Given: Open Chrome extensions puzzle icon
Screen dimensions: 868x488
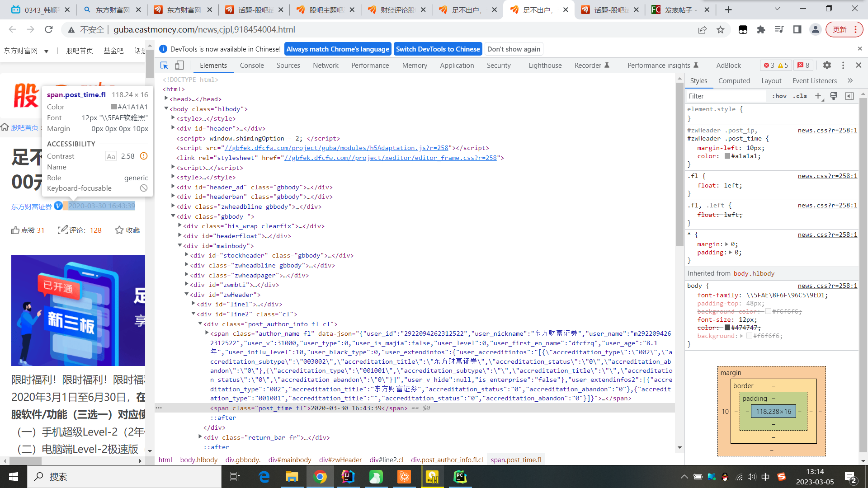Looking at the screenshot, I should click(x=761, y=29).
